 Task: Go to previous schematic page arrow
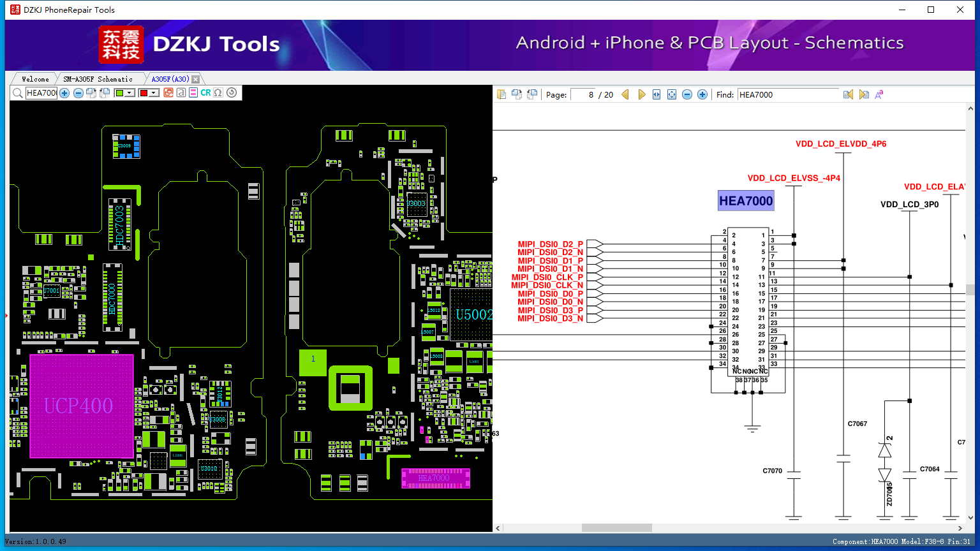(x=625, y=94)
